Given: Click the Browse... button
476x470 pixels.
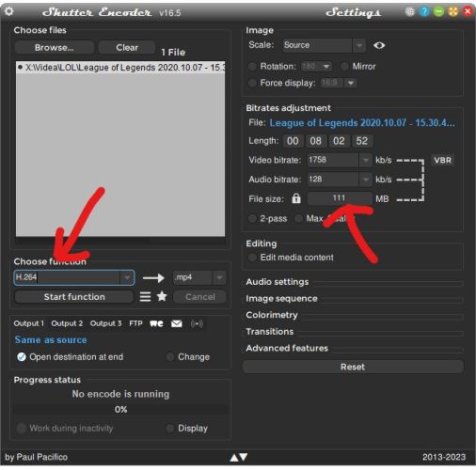Looking at the screenshot, I should [55, 47].
